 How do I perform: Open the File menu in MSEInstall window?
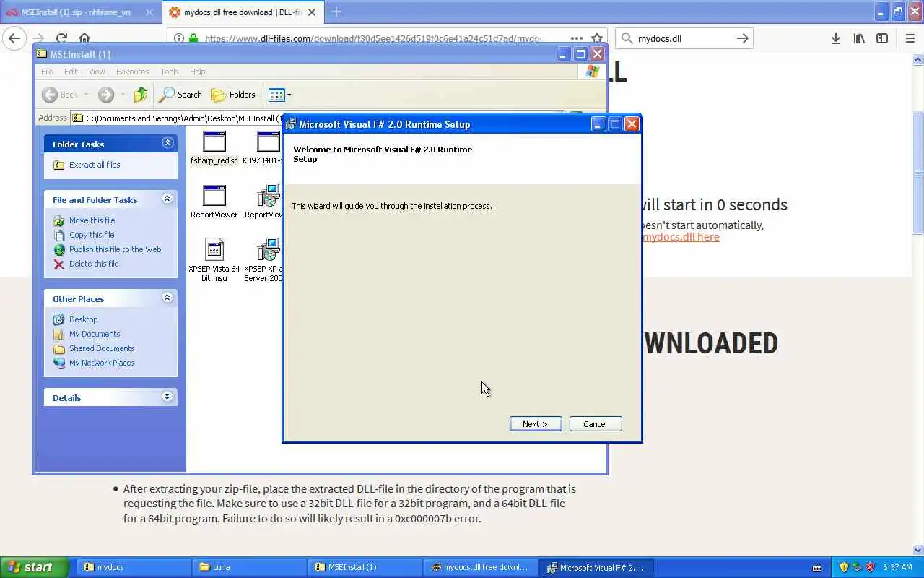pos(47,72)
